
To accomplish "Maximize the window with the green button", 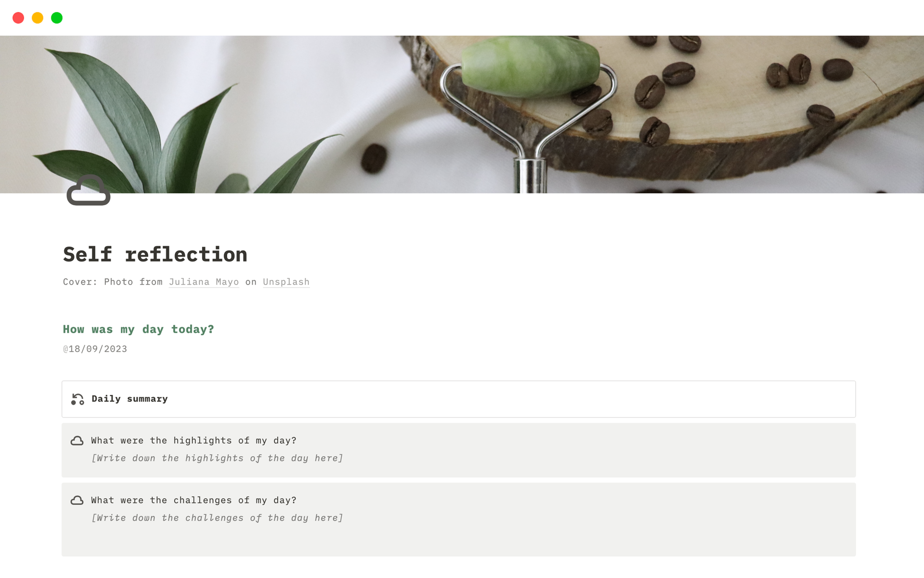I will pyautogui.click(x=57, y=18).
